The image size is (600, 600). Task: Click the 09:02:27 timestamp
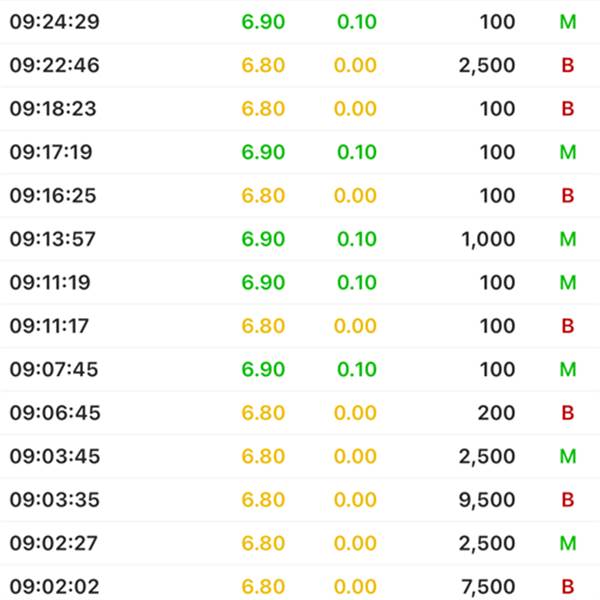(53, 543)
